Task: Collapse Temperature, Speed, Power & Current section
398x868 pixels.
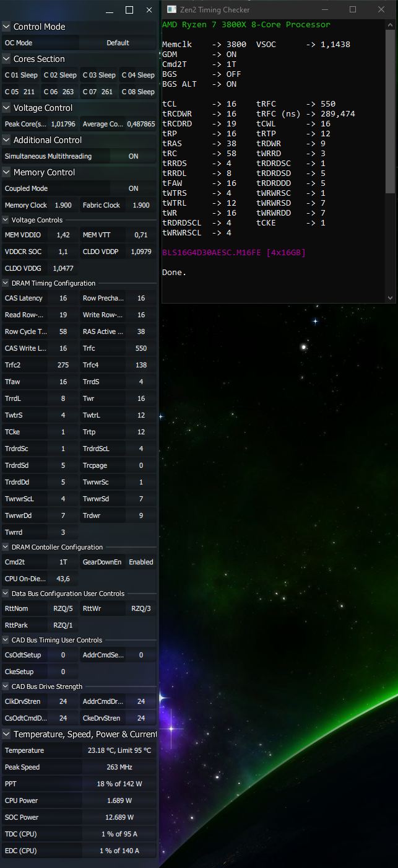Action: click(6, 734)
